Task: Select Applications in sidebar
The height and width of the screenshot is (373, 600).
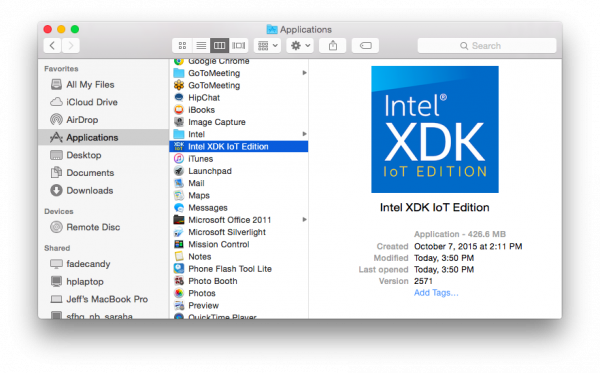Action: tap(103, 137)
